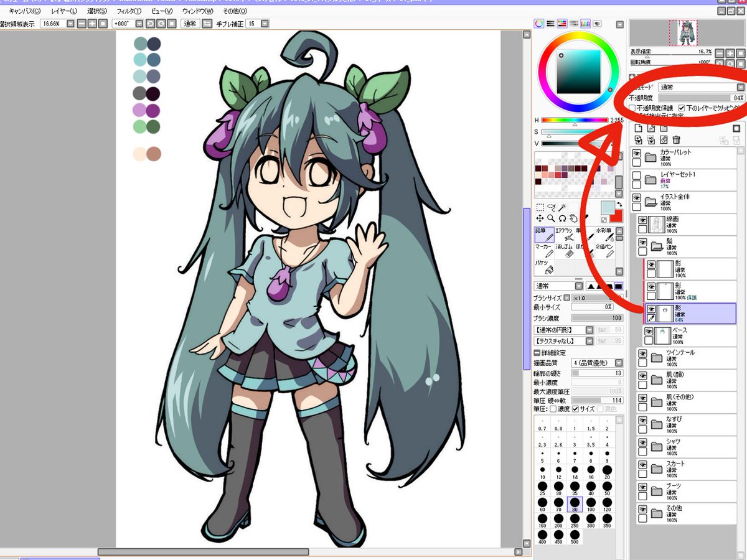The height and width of the screenshot is (560, 747).
Task: Choose the 水彩筆 watercolor brush
Action: coord(605,235)
